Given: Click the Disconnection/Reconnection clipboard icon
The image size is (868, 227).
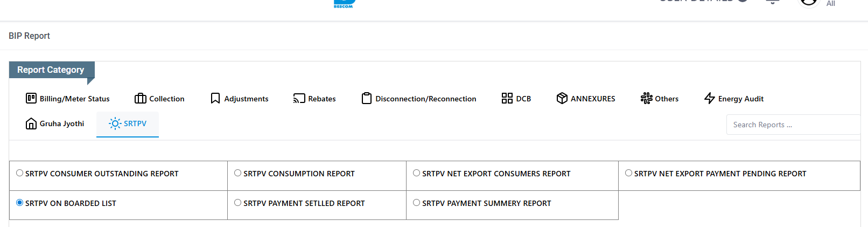Looking at the screenshot, I should [367, 98].
